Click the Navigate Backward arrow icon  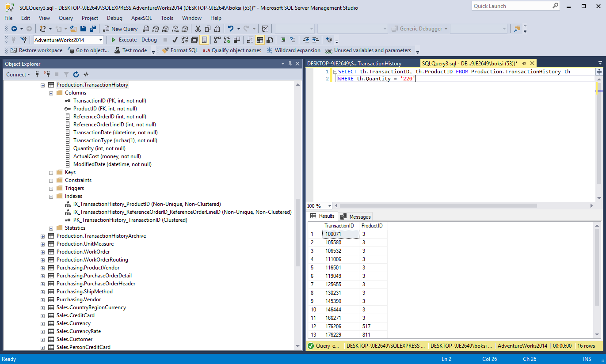pos(14,29)
